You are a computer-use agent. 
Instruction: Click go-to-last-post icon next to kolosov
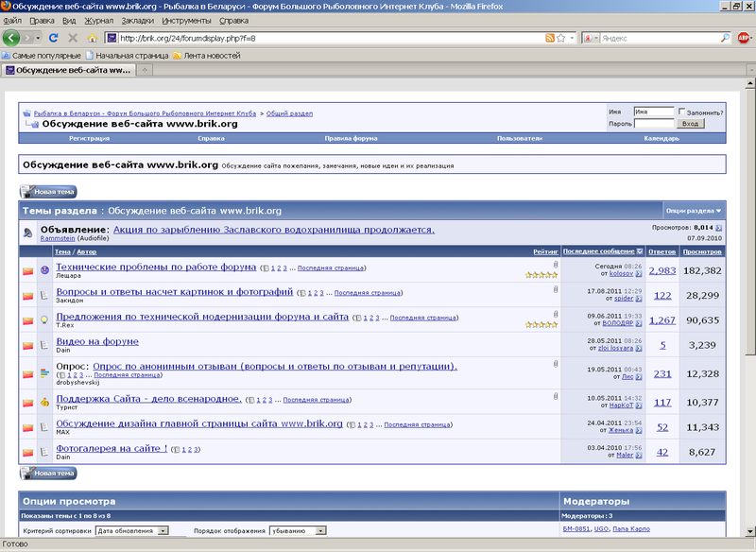(639, 275)
